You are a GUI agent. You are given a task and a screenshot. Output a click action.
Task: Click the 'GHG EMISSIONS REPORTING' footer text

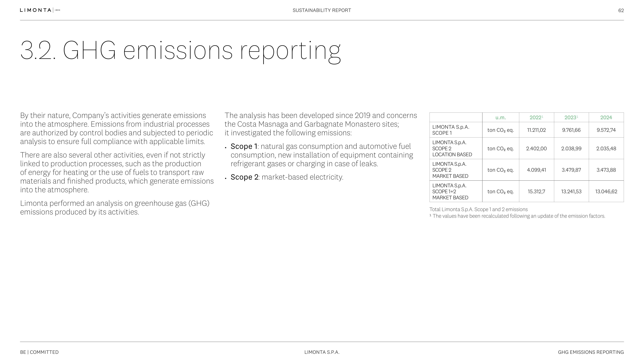591,352
